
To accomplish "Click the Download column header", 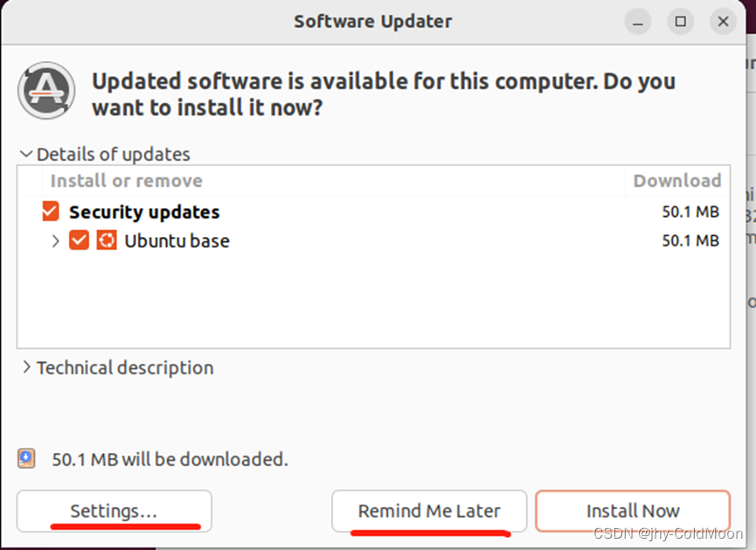I will pos(676,180).
